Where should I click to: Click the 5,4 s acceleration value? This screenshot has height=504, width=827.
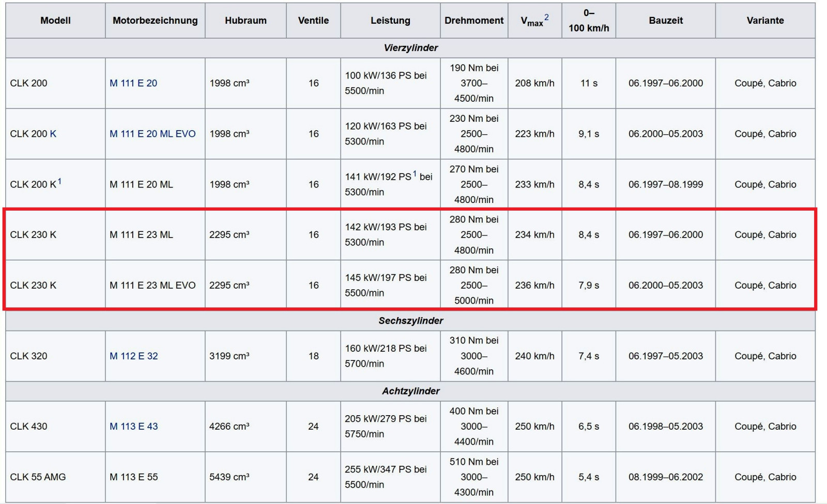(x=589, y=477)
